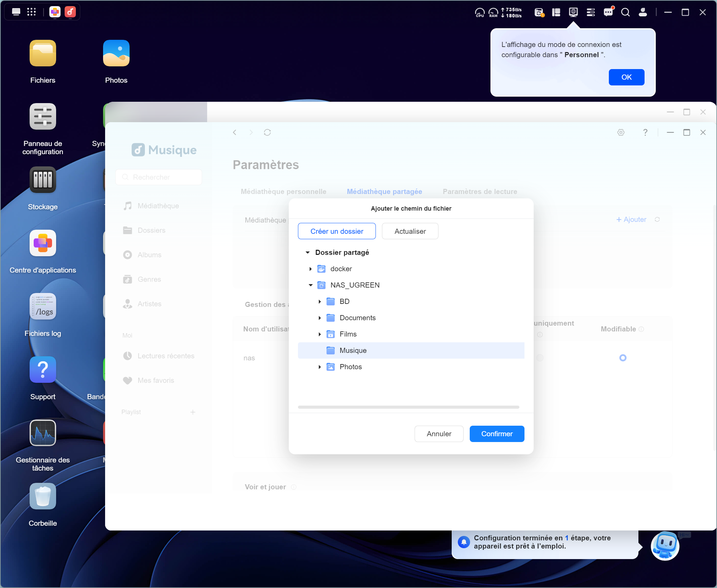Open Musique help question mark

click(x=645, y=132)
